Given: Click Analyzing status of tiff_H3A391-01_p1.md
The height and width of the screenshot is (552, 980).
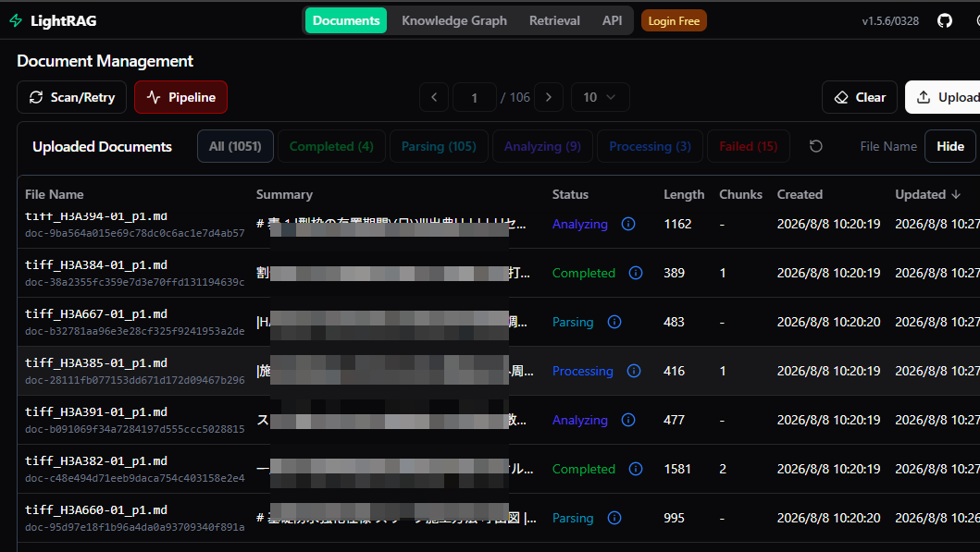Looking at the screenshot, I should point(580,421).
